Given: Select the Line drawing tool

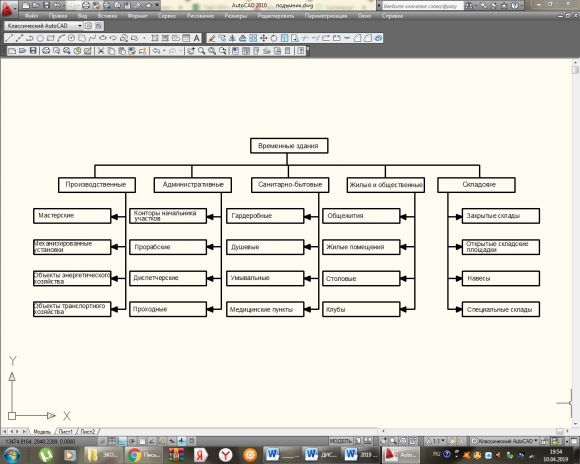Looking at the screenshot, I should [x=9, y=38].
